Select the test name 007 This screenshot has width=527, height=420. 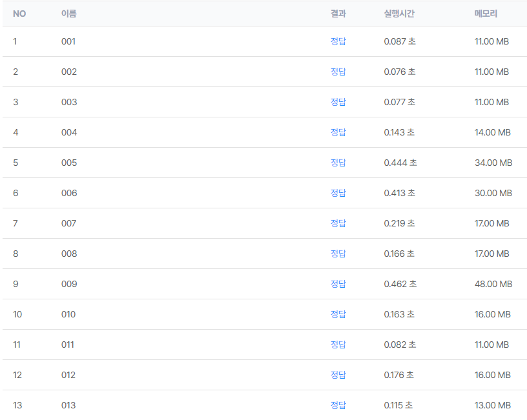tap(68, 223)
